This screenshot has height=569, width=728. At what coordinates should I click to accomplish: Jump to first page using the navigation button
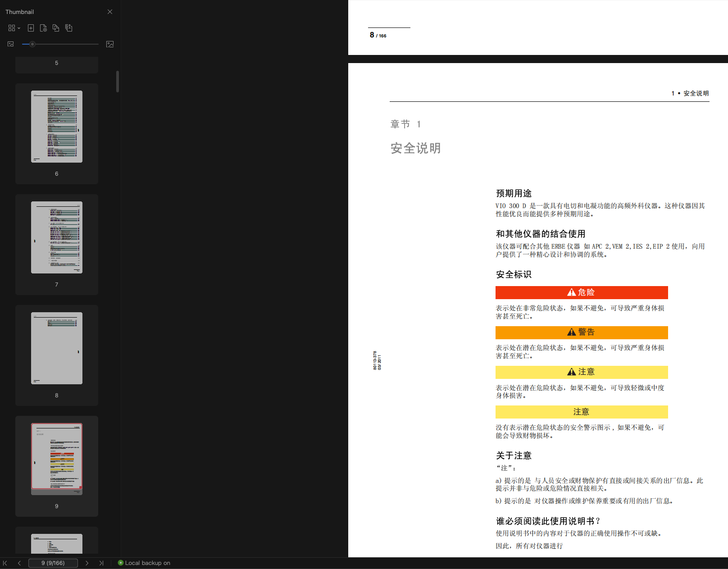[5, 563]
